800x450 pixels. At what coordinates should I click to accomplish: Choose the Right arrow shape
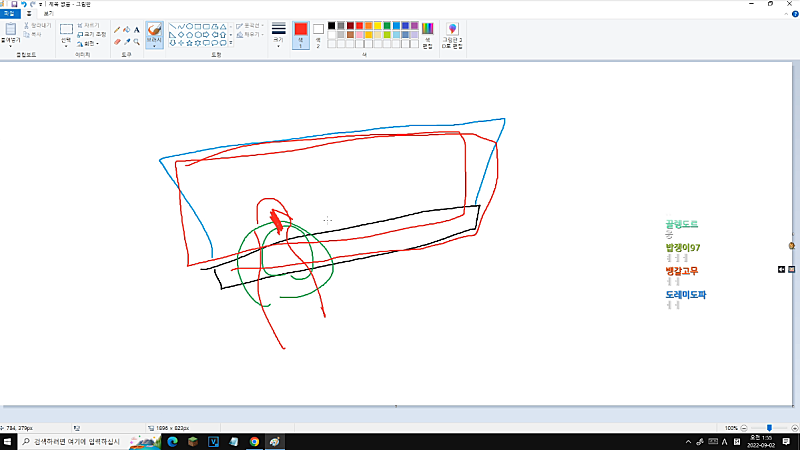click(206, 35)
